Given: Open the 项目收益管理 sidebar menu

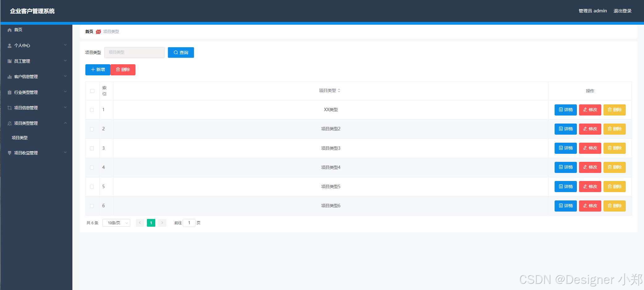Looking at the screenshot, I should (36, 153).
